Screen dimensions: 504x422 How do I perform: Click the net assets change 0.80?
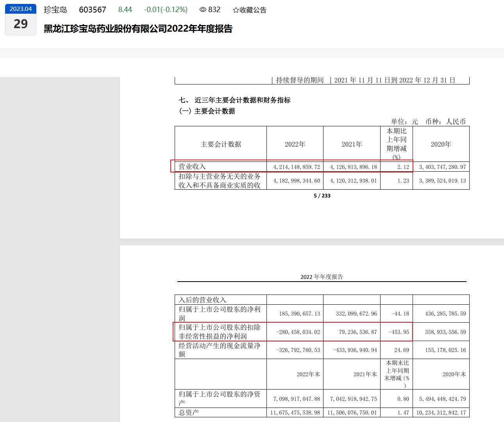[403, 399]
